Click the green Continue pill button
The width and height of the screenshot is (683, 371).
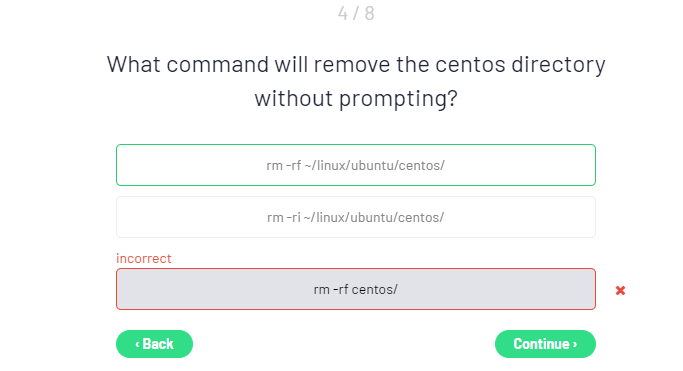[x=545, y=344]
